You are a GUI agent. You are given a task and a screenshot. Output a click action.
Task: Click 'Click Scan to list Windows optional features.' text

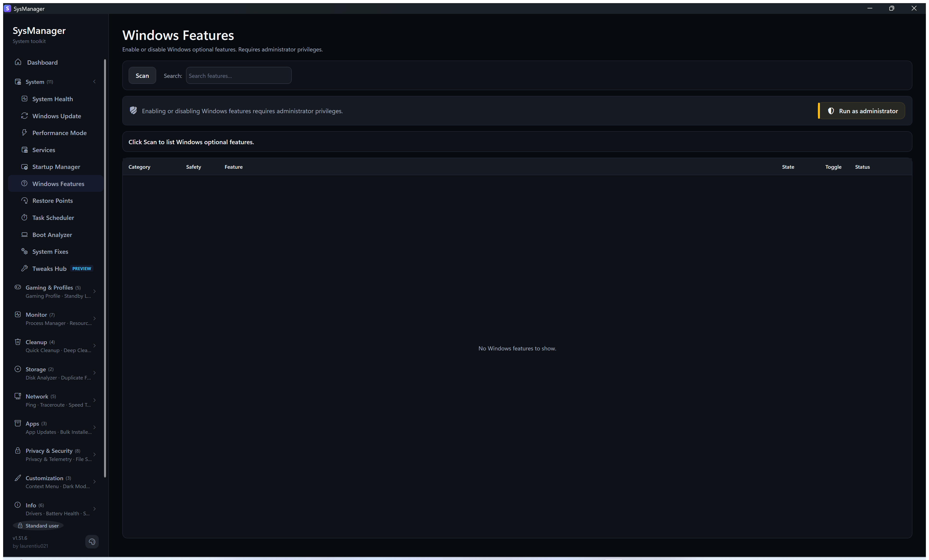point(191,142)
